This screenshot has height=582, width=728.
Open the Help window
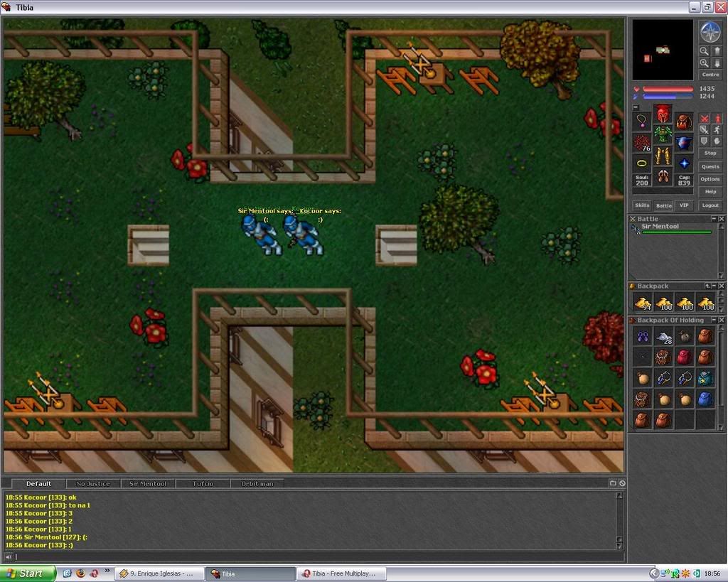click(710, 192)
